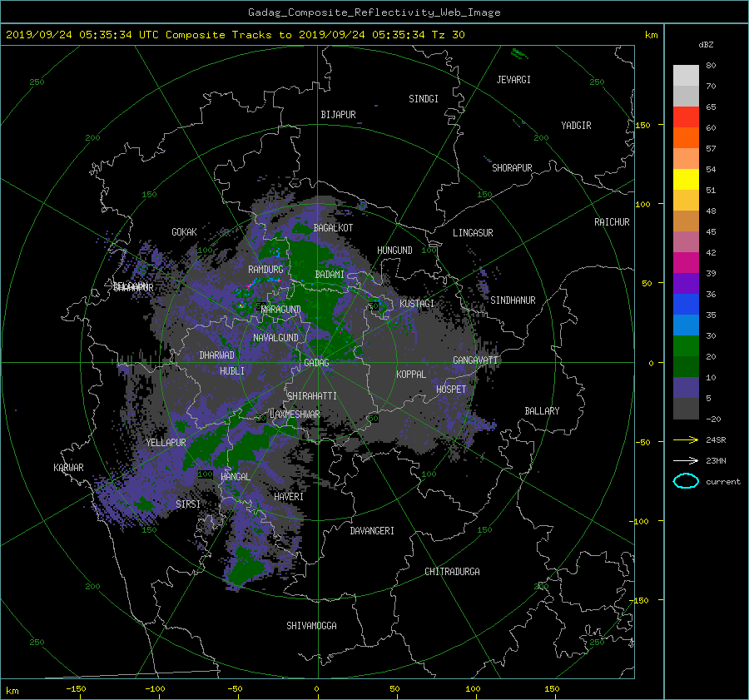The image size is (749, 700).
Task: Click the dBZ legend heading
Action: coord(706,45)
